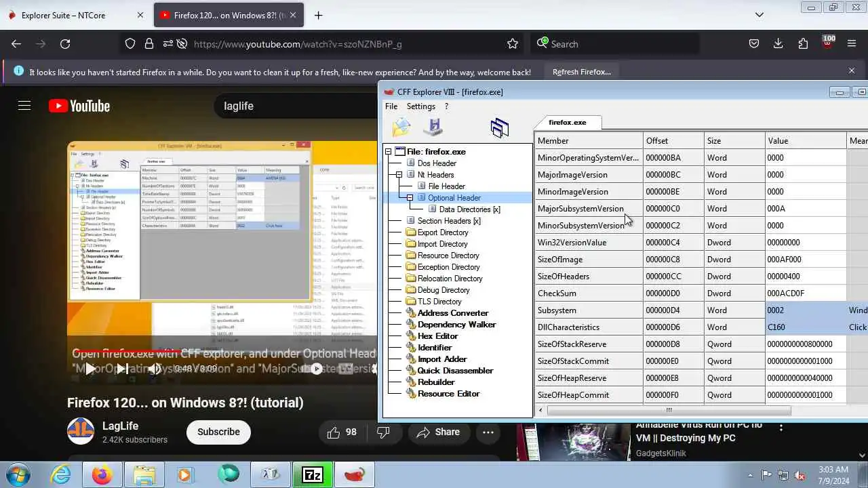Click the Firefox Search box

[615, 44]
